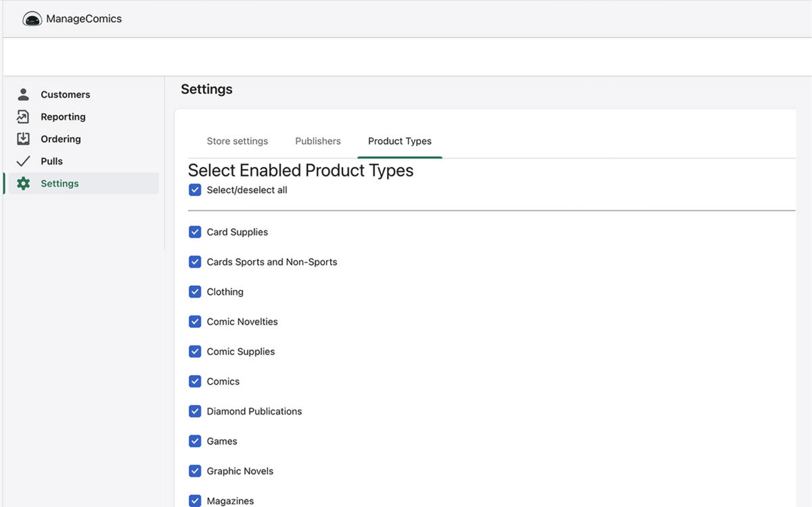Image resolution: width=812 pixels, height=507 pixels.
Task: Uncheck the Graphic Novels checkbox
Action: [195, 471]
